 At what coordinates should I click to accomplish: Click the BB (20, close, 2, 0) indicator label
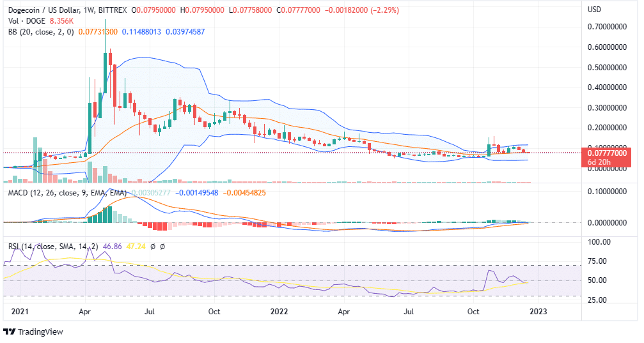tap(41, 31)
